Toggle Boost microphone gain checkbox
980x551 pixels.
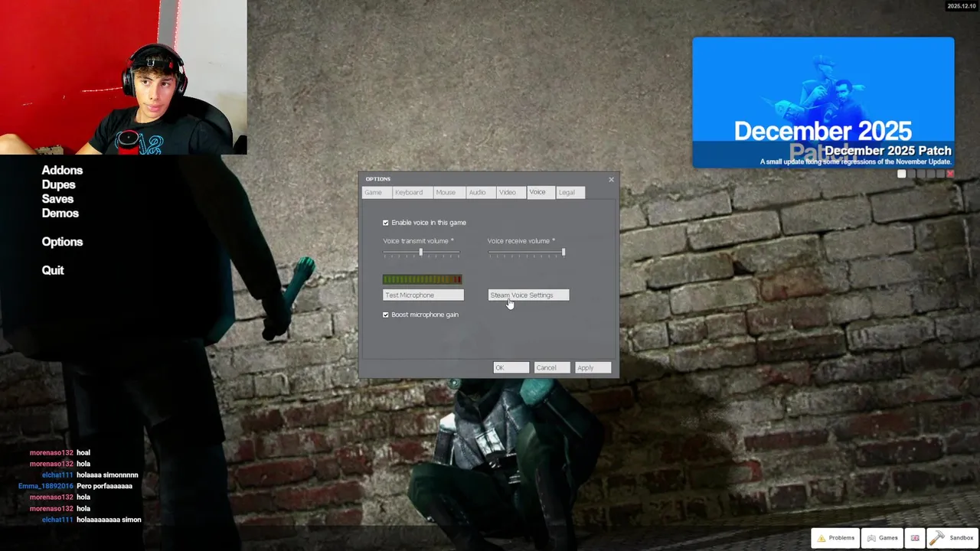click(386, 315)
